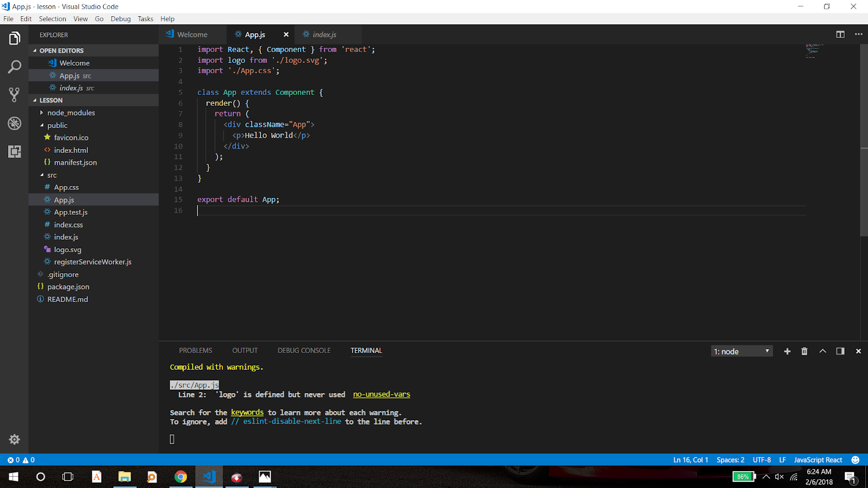
Task: Click the battery level indicator in the tray
Action: [743, 477]
